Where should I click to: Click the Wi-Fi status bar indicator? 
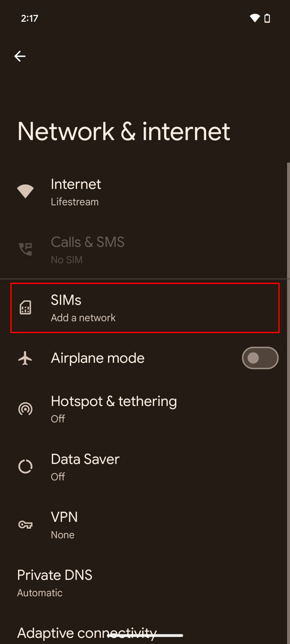[255, 18]
